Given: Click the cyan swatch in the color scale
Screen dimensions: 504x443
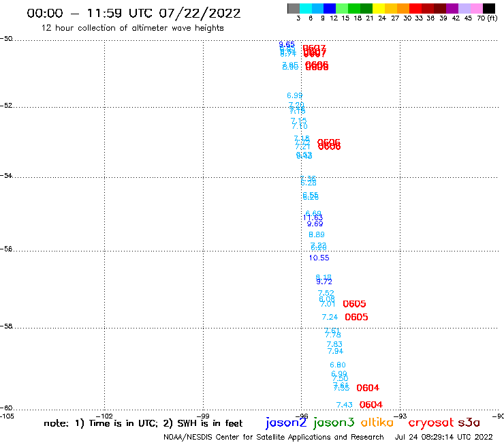Looking at the screenshot, I should 305,8.
